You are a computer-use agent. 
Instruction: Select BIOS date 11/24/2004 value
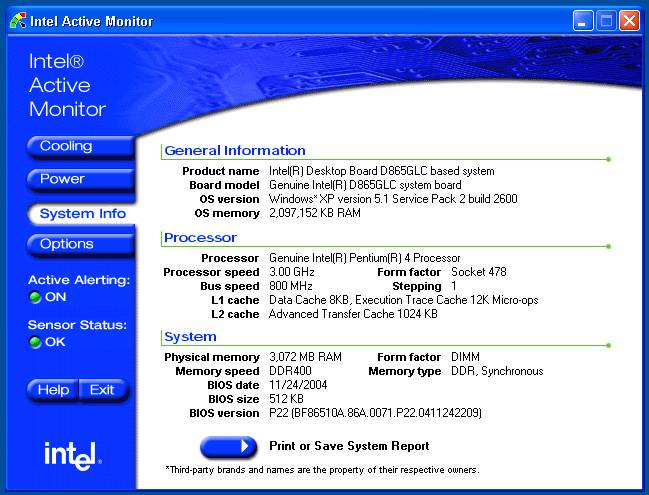coord(298,385)
